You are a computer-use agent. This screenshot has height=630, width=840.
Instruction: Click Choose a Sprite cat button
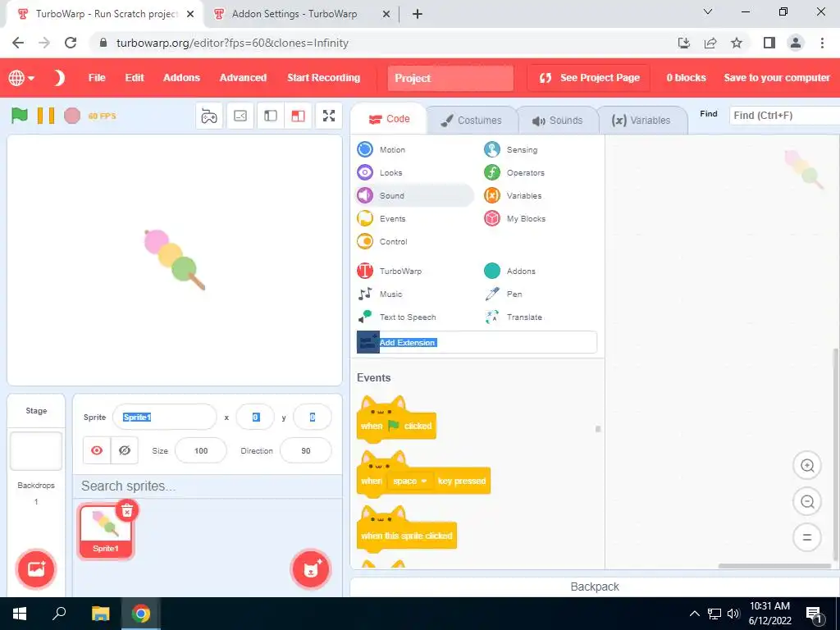[x=311, y=569]
